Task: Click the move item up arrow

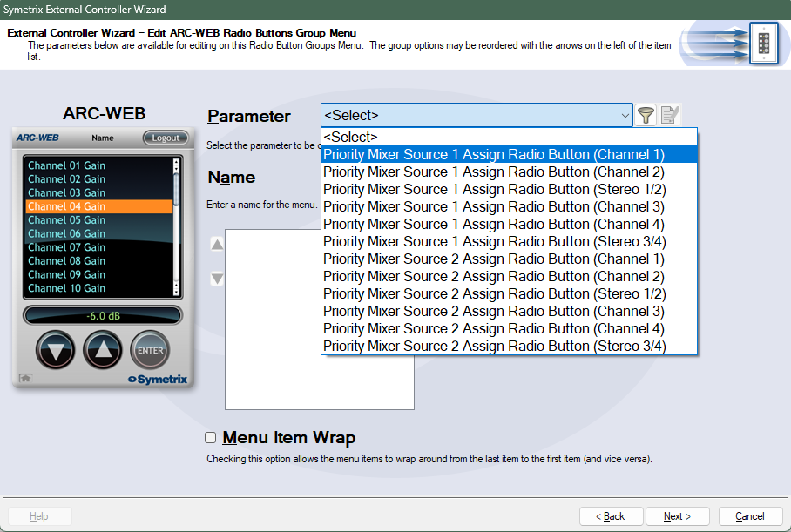Action: tap(217, 245)
